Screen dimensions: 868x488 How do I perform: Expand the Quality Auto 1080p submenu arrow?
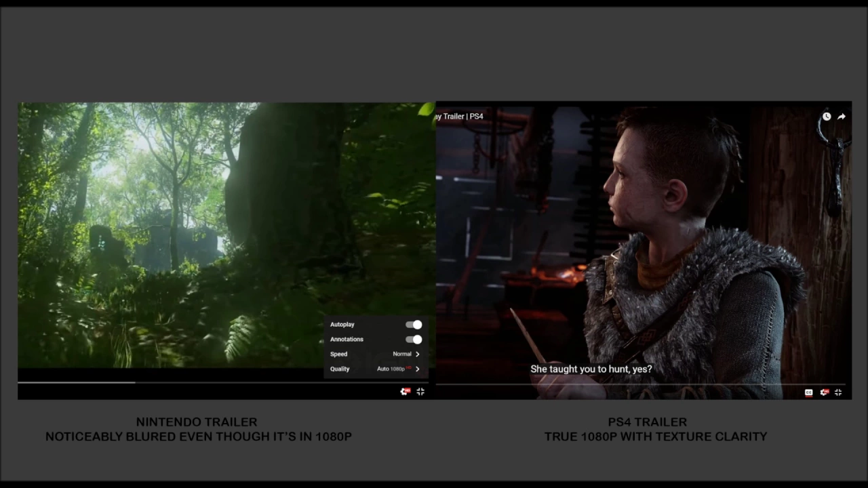click(x=417, y=369)
